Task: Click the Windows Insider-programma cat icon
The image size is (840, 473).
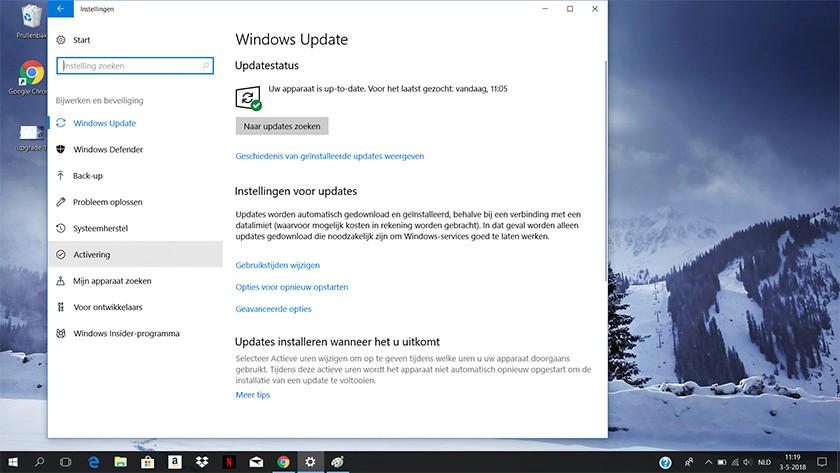Action: (x=61, y=333)
